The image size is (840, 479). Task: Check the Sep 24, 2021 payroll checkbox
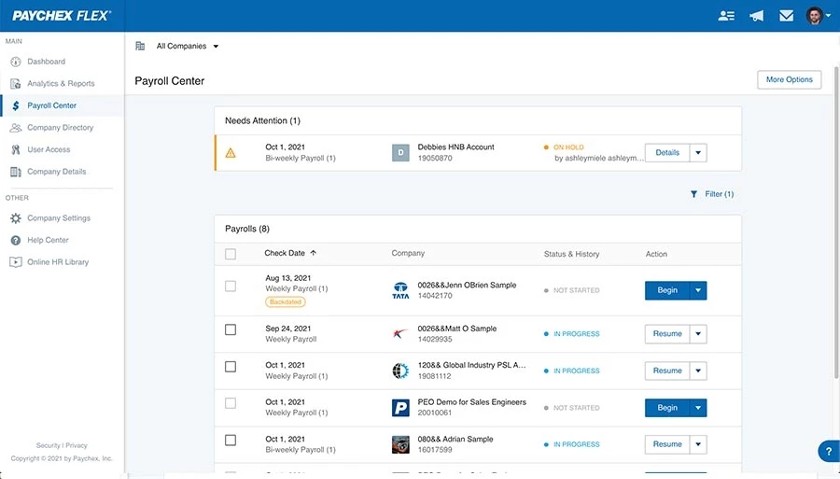[230, 330]
